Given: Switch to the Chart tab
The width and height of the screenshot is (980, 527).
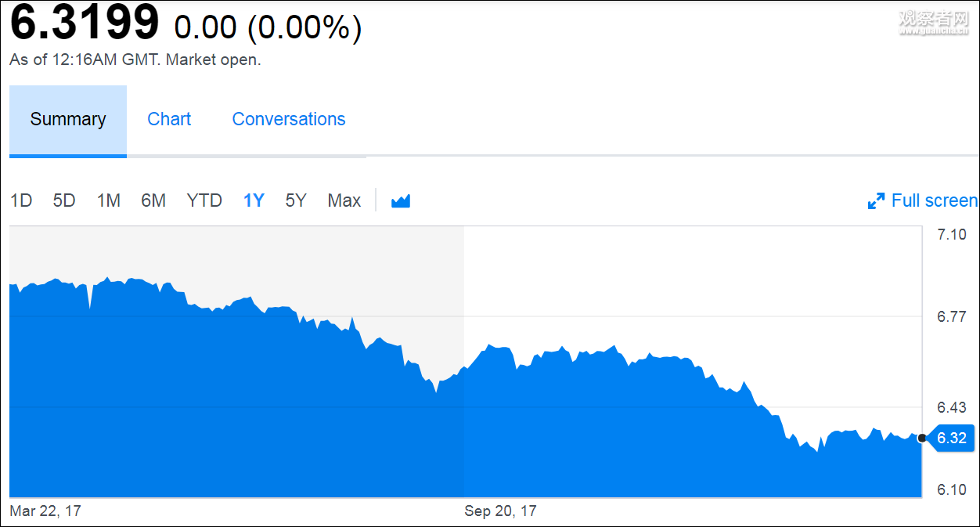Looking at the screenshot, I should tap(169, 120).
